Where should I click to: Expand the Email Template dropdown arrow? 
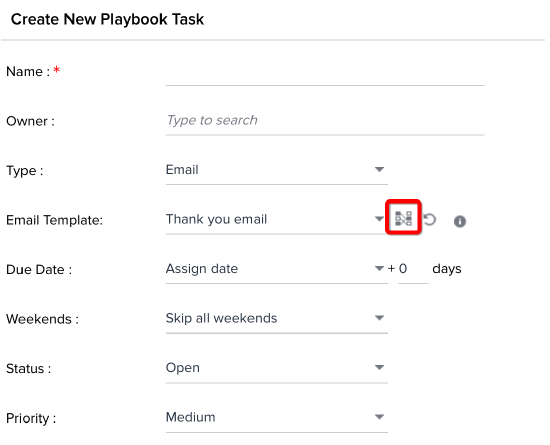[x=379, y=219]
